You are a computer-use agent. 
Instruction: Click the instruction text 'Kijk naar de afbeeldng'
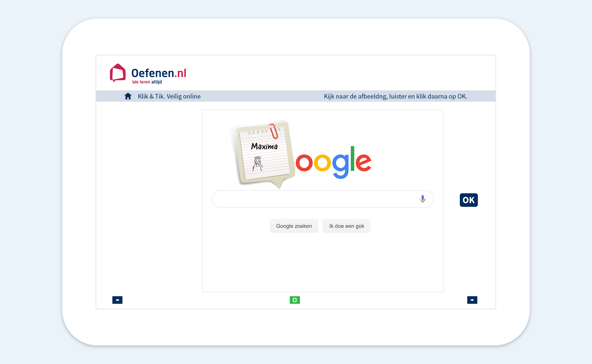coord(355,96)
